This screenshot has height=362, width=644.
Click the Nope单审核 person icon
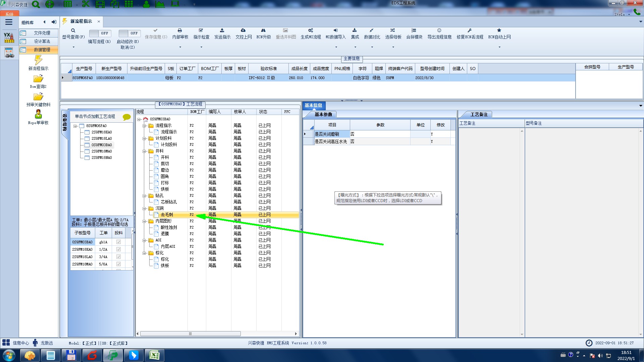click(38, 115)
